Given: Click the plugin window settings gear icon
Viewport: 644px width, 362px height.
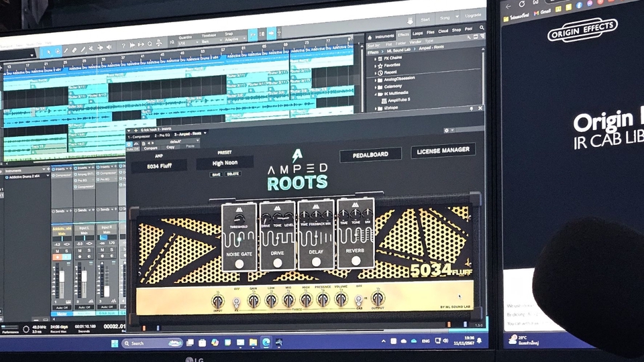Looking at the screenshot, I should pos(447,130).
